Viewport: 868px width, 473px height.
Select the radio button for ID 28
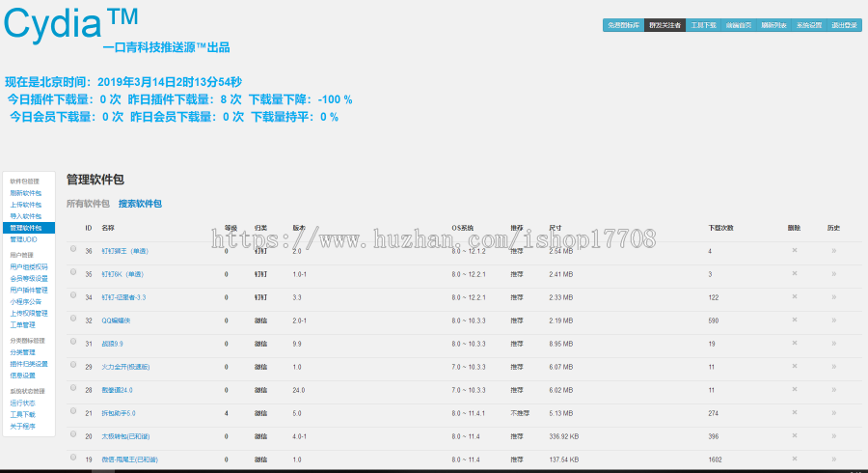pyautogui.click(x=73, y=388)
